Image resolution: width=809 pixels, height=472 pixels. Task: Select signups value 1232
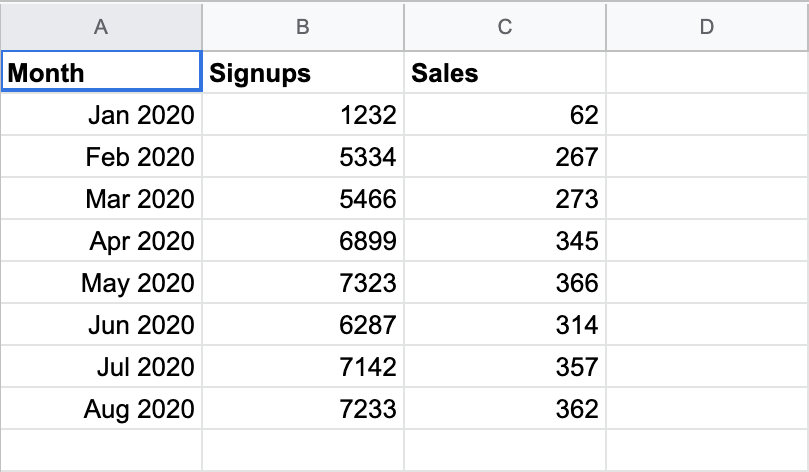click(x=303, y=115)
